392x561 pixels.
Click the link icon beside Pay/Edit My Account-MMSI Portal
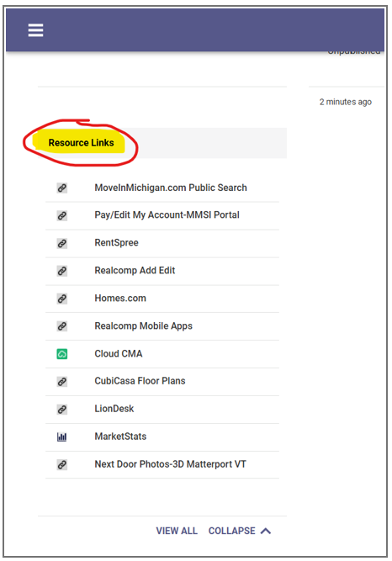62,215
